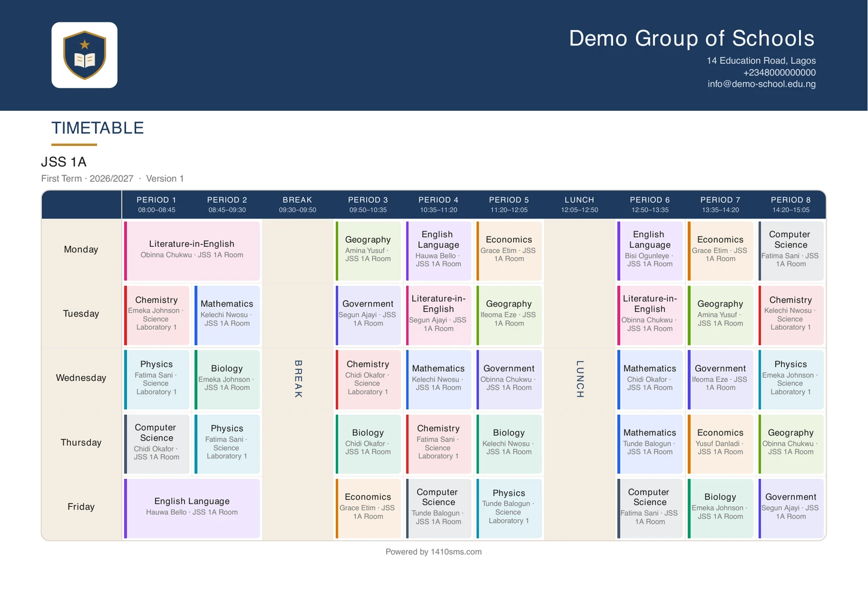Viewport: 868px width, 613px height.
Task: Select the 14 Education Road, Lagos address
Action: [x=761, y=61]
